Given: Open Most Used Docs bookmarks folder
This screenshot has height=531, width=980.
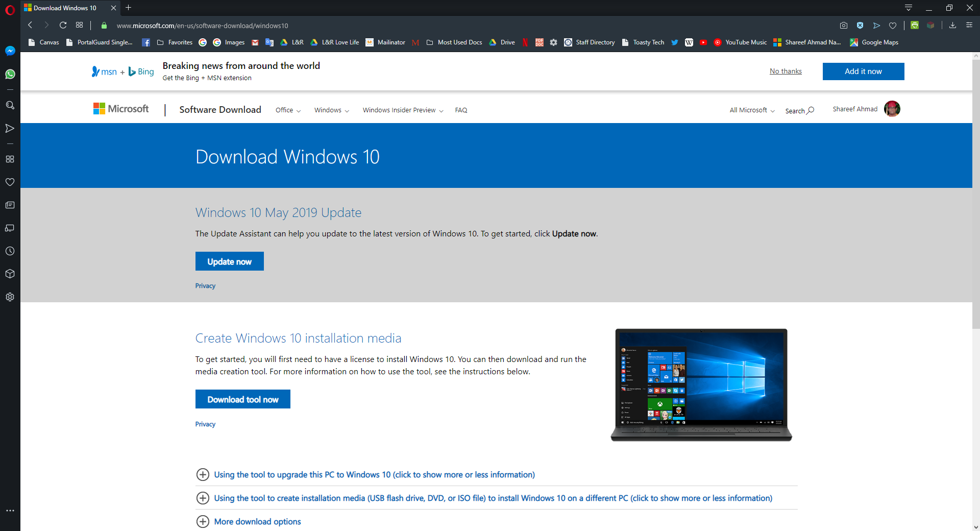Looking at the screenshot, I should 454,42.
